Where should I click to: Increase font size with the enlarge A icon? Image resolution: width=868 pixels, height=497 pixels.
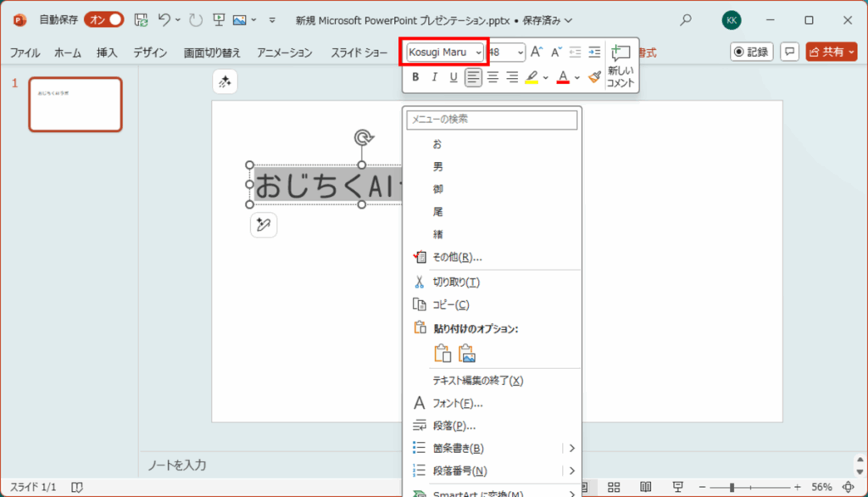click(537, 53)
